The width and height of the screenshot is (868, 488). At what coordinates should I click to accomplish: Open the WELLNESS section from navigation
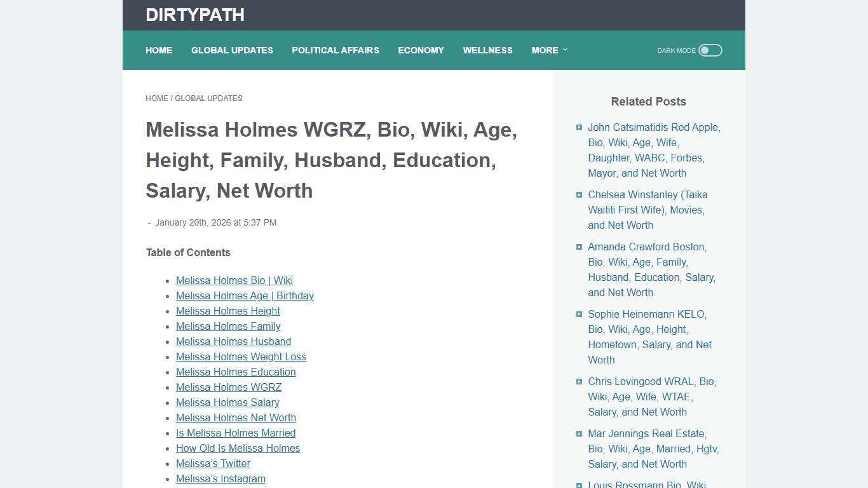pyautogui.click(x=487, y=50)
